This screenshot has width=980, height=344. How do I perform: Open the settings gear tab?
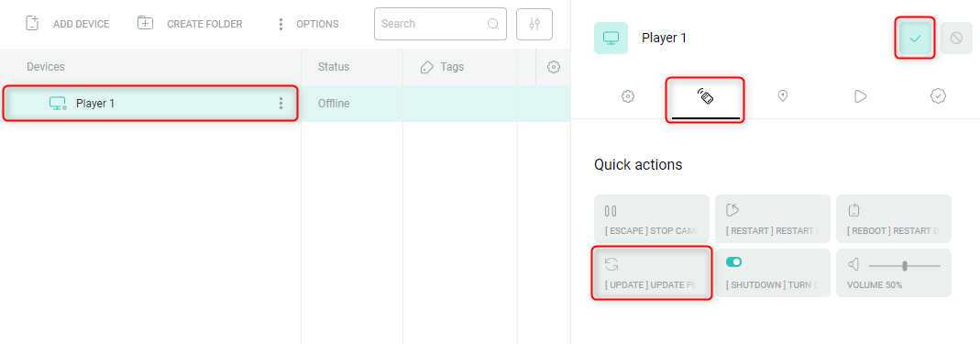point(628,96)
